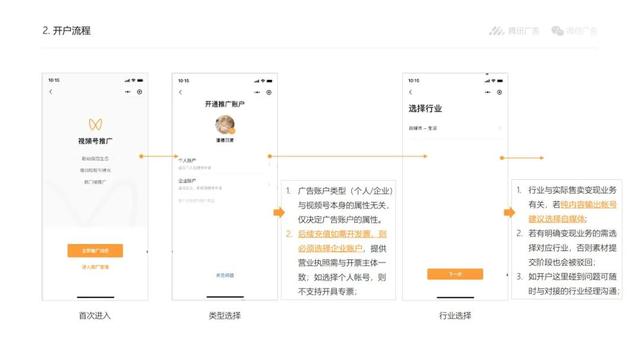Tap the circular close icon on the 选择行业 screen
The image size is (640, 360).
[x=499, y=92]
